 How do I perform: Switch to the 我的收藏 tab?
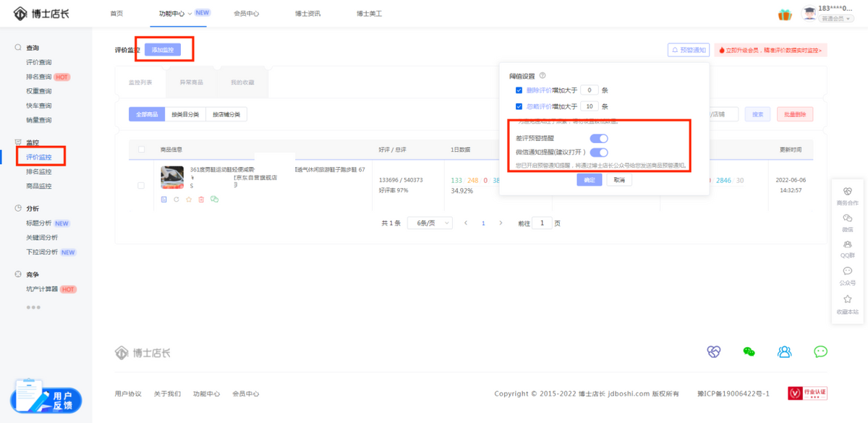click(x=242, y=82)
